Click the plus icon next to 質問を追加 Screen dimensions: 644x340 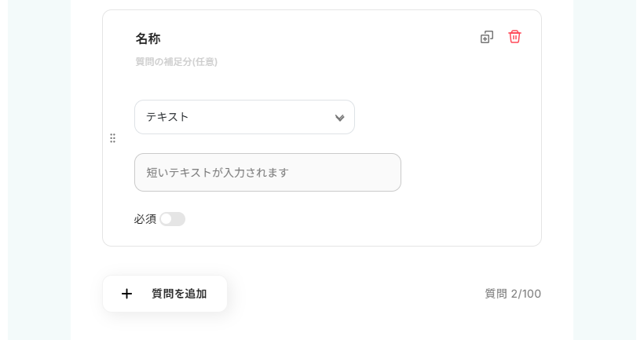[x=126, y=294]
